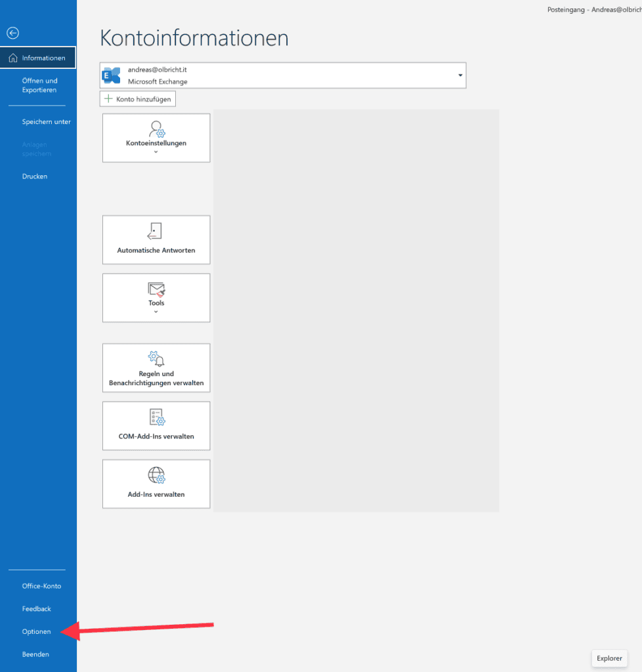Select the Informationen menu item
The image size is (642, 672).
(x=38, y=58)
